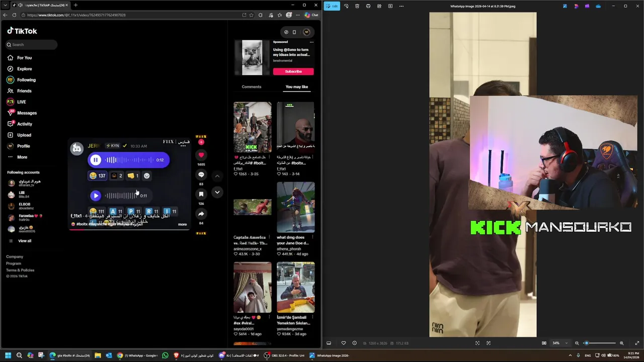Viewport: 644px width, 362px height.
Task: Expand the Program footer section
Action: (14, 263)
